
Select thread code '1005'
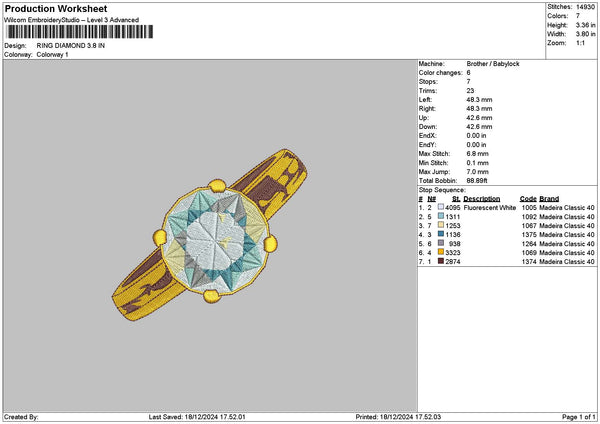(529, 208)
